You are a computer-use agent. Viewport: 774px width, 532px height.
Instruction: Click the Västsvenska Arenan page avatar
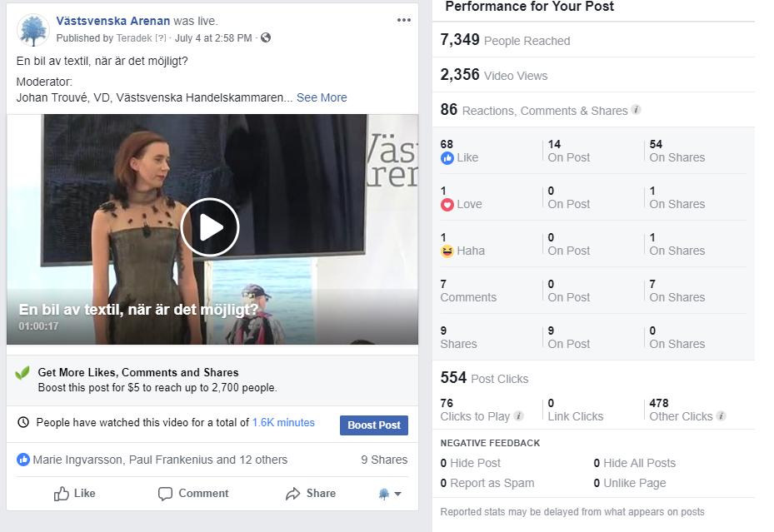pos(33,30)
